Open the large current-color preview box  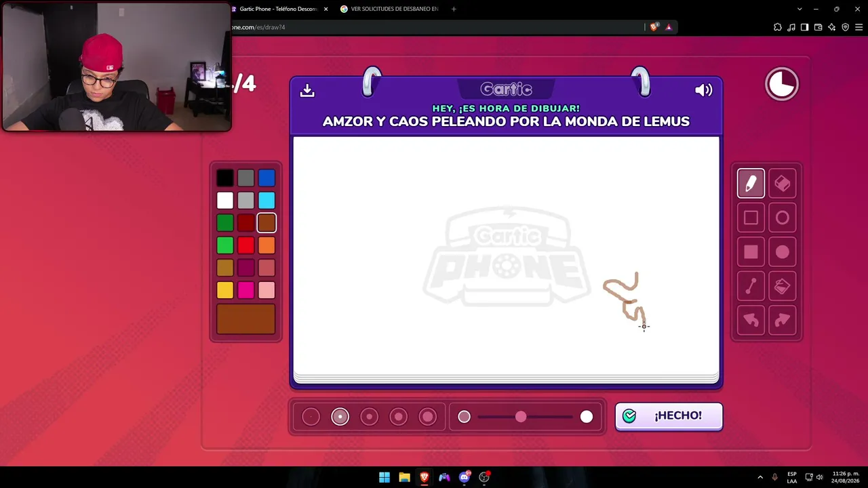245,319
